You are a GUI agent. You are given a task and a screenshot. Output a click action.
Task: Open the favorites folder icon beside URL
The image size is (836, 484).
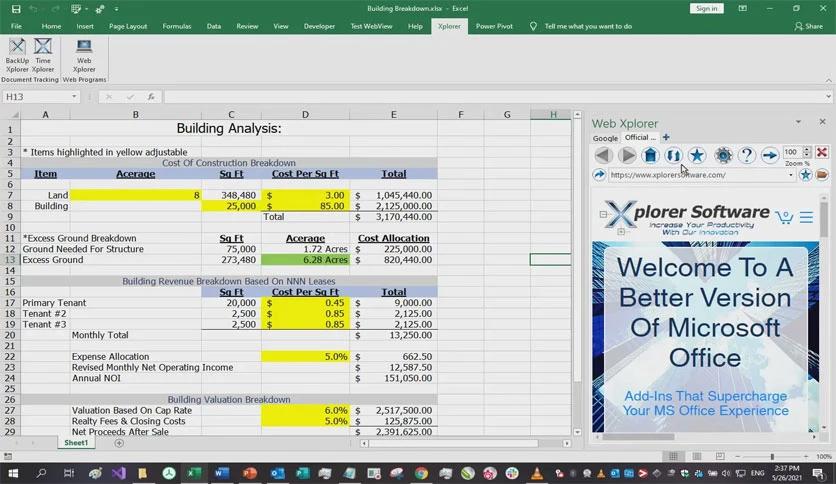(x=822, y=175)
